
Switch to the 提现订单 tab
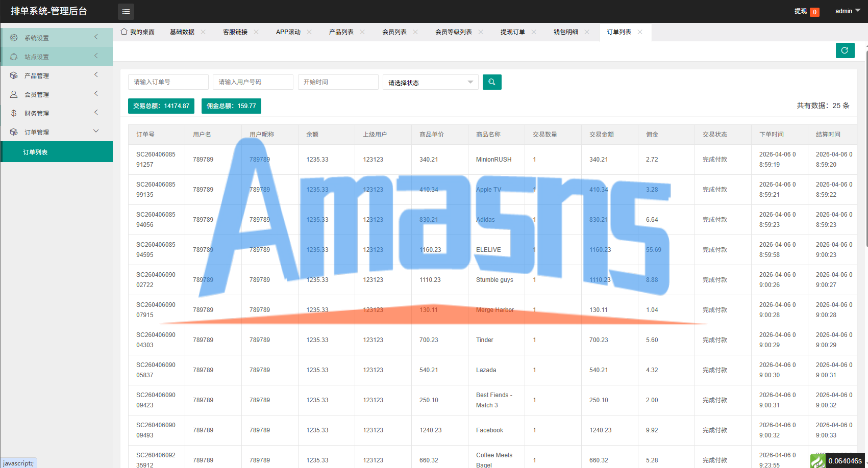tap(513, 32)
